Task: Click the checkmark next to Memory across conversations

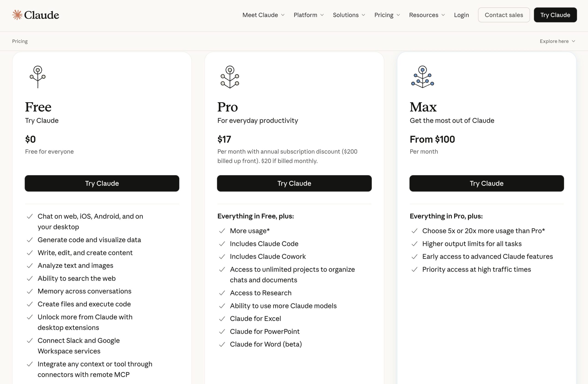Action: coord(30,291)
